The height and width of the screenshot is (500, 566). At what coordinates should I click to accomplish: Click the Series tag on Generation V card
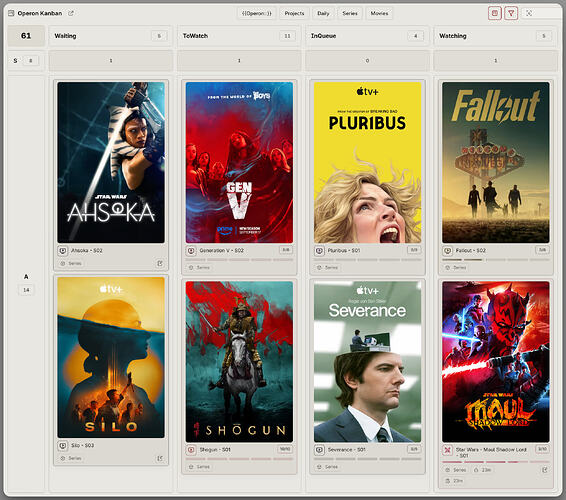coord(200,268)
